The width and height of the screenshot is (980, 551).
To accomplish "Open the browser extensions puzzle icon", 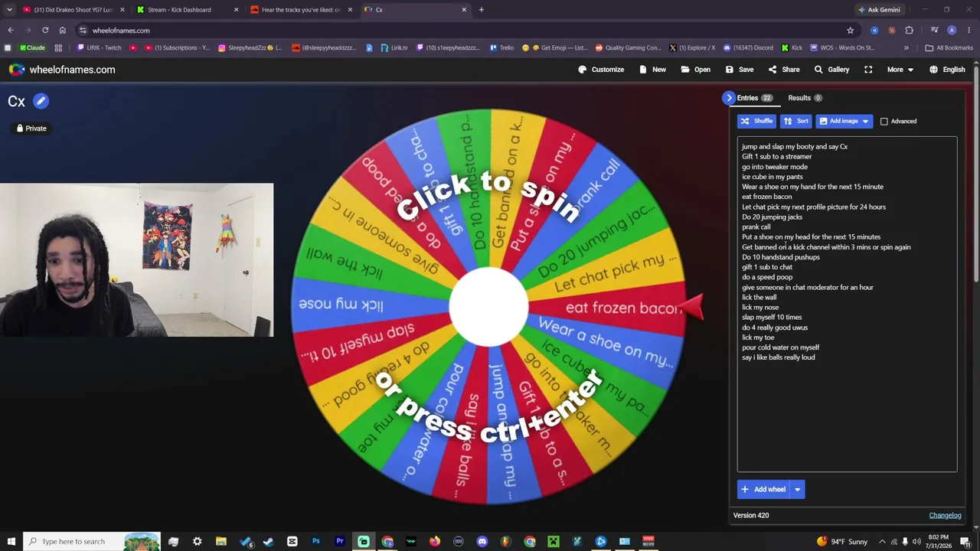I will (909, 31).
